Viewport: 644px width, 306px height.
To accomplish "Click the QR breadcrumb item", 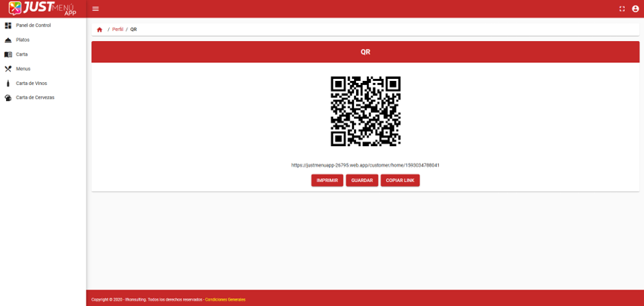I will pyautogui.click(x=134, y=30).
